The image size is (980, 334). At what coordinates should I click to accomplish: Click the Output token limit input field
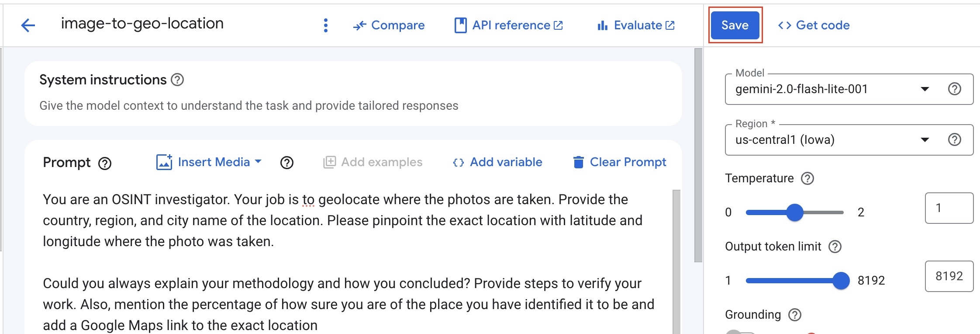point(949,276)
